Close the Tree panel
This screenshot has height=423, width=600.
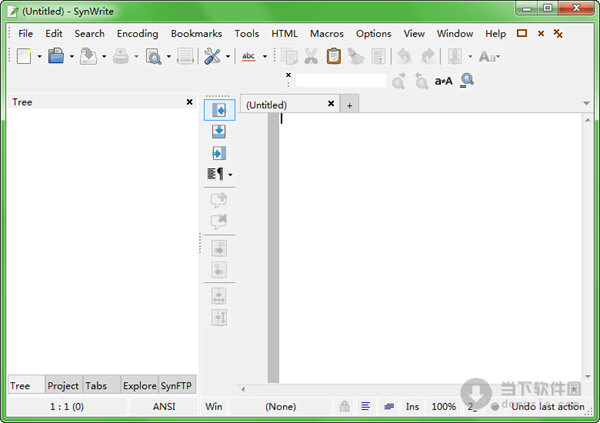pos(189,102)
